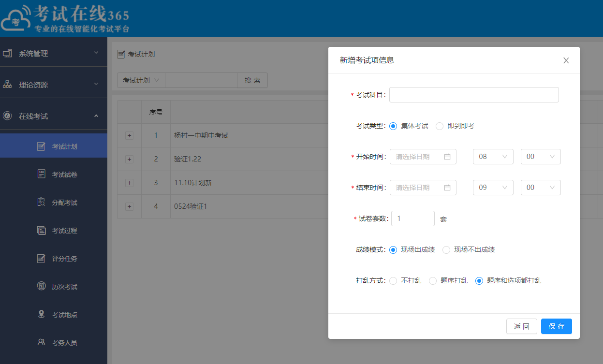Open the 考试计划 search filter dropdown

[x=141, y=80]
